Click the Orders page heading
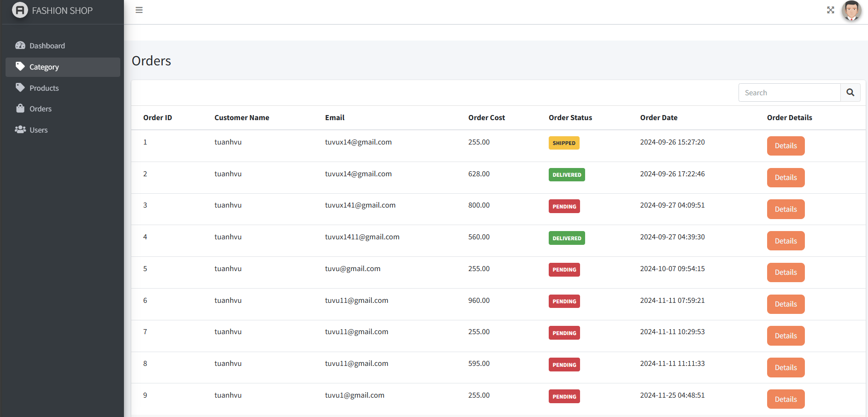Image resolution: width=868 pixels, height=417 pixels. (151, 61)
